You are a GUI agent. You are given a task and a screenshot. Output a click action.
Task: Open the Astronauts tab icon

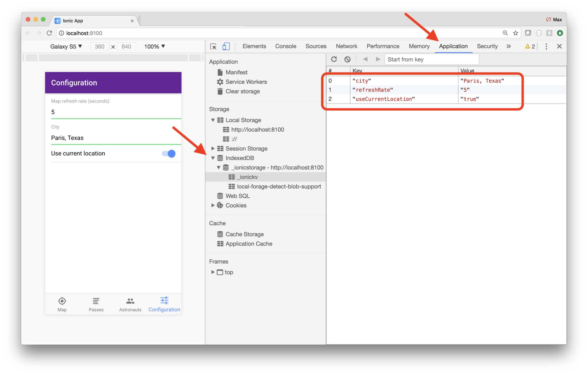pyautogui.click(x=130, y=301)
